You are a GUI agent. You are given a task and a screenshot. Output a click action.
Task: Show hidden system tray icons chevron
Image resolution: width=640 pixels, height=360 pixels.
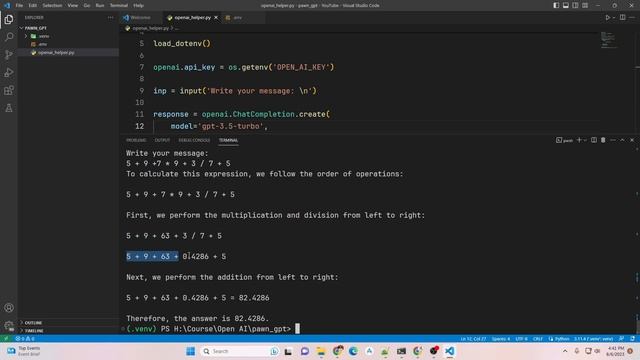(565, 351)
